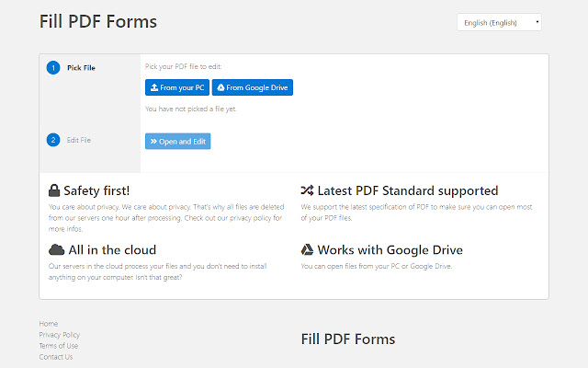
Task: Open the English language dropdown
Action: 499,22
